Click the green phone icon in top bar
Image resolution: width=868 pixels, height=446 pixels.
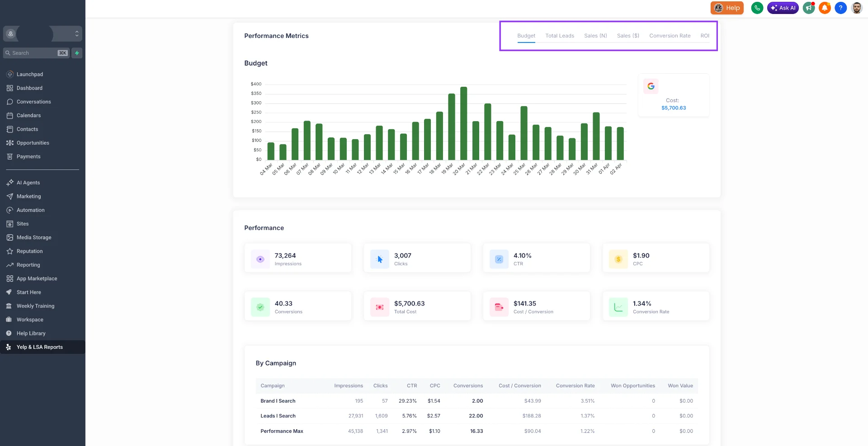pos(757,8)
